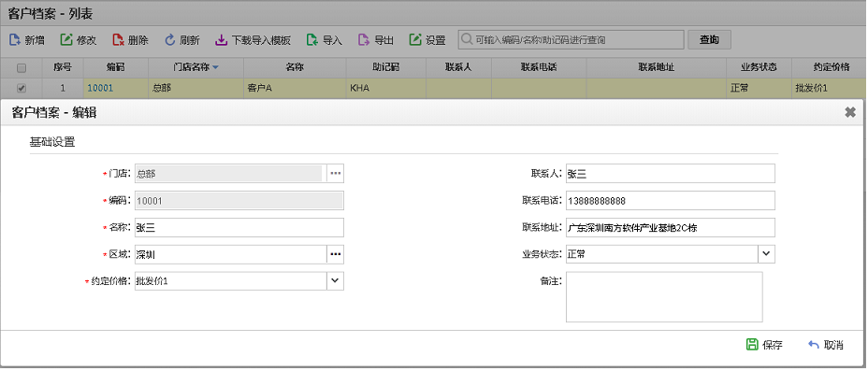Click the 修改 (edit) toolbar icon
The width and height of the screenshot is (868, 371).
point(66,40)
